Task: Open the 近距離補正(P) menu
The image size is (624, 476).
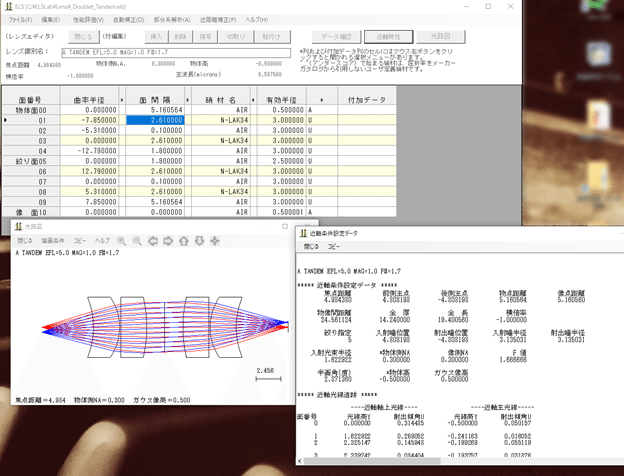Action: click(x=218, y=20)
